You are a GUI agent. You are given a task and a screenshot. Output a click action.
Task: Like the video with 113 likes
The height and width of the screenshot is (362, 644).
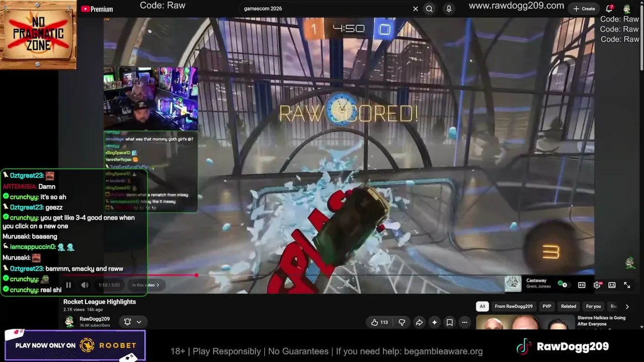(379, 322)
